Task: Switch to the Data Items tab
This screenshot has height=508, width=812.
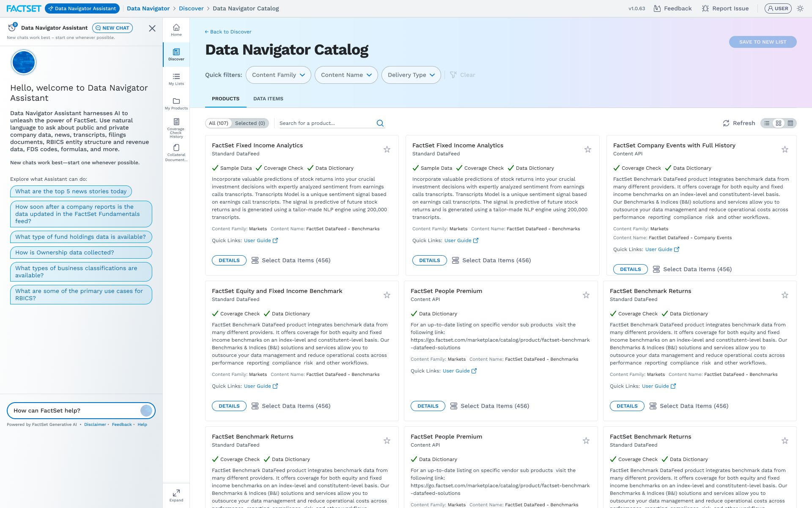Action: tap(268, 99)
